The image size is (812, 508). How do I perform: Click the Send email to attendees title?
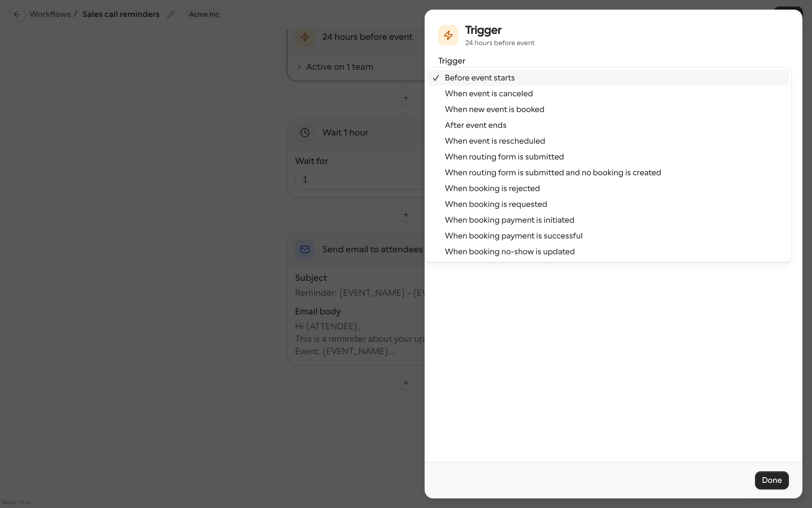(x=372, y=249)
